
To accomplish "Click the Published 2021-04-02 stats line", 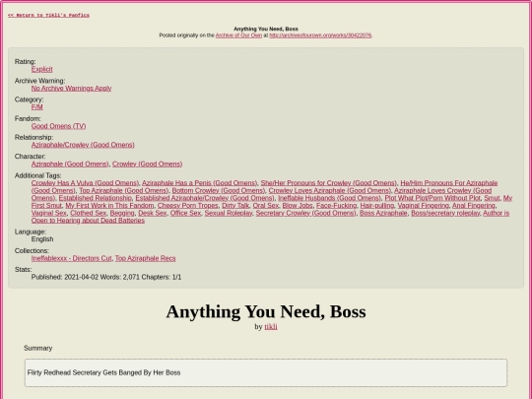I will (106, 277).
